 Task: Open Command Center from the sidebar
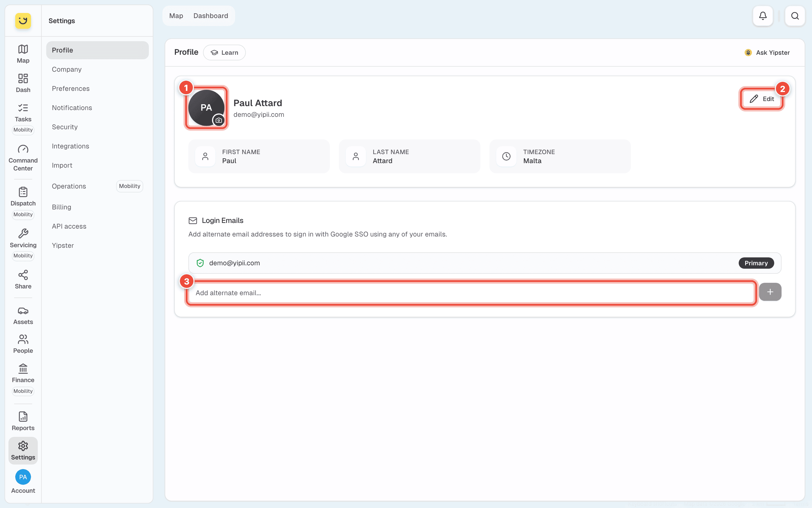point(23,158)
